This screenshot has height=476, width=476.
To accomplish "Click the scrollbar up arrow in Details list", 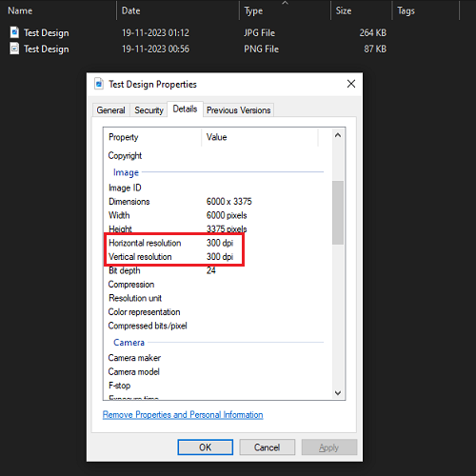I will [338, 135].
